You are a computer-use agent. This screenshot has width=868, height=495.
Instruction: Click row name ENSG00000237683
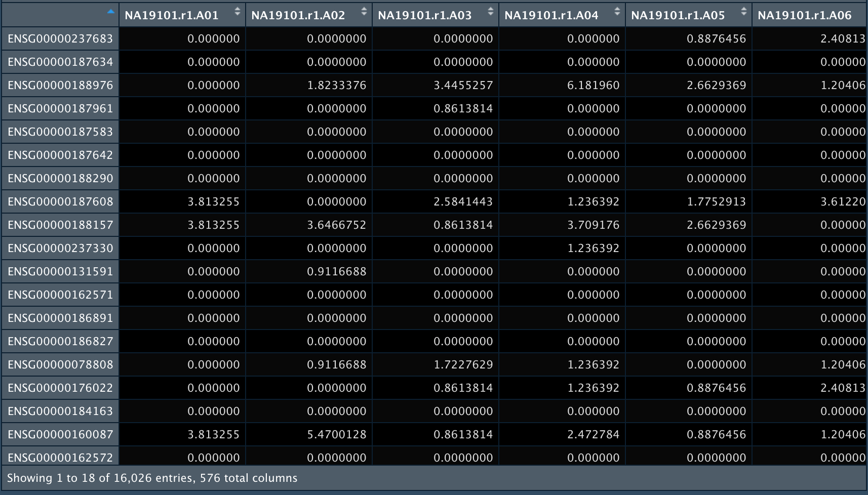tap(60, 38)
